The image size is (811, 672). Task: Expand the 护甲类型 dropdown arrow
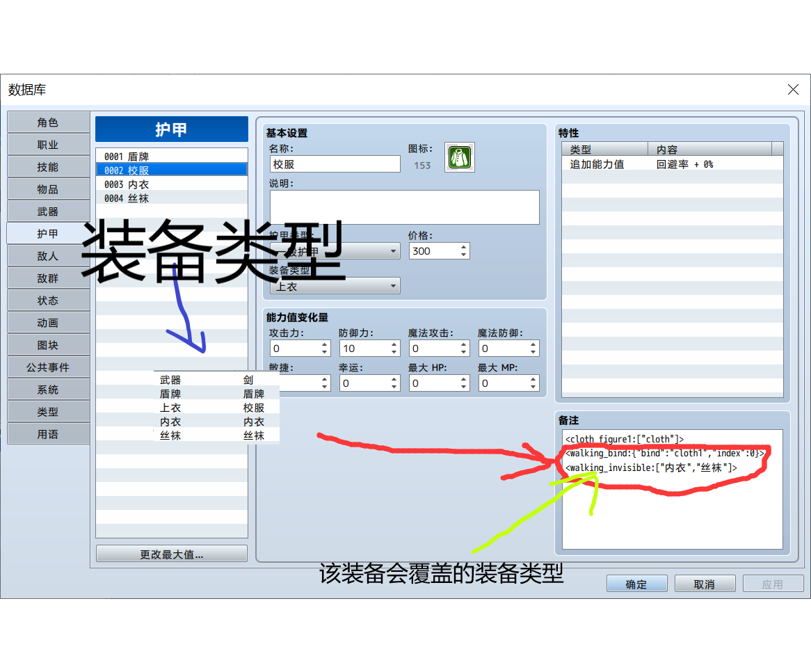(393, 251)
